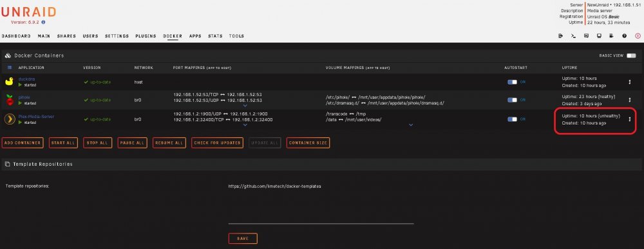The width and height of the screenshot is (644, 249).
Task: Click the duckdns up-to-date status
Action: [x=97, y=82]
